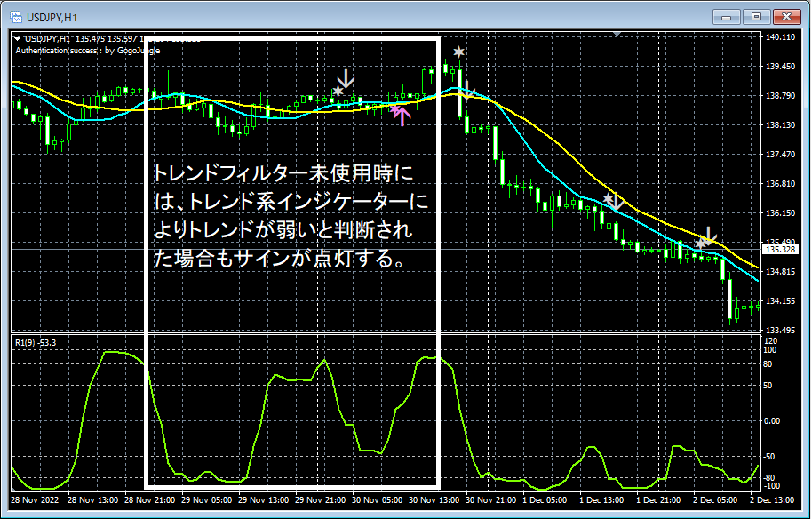Close the USDJPY,H1 chart window
The image size is (812, 519).
[786, 17]
